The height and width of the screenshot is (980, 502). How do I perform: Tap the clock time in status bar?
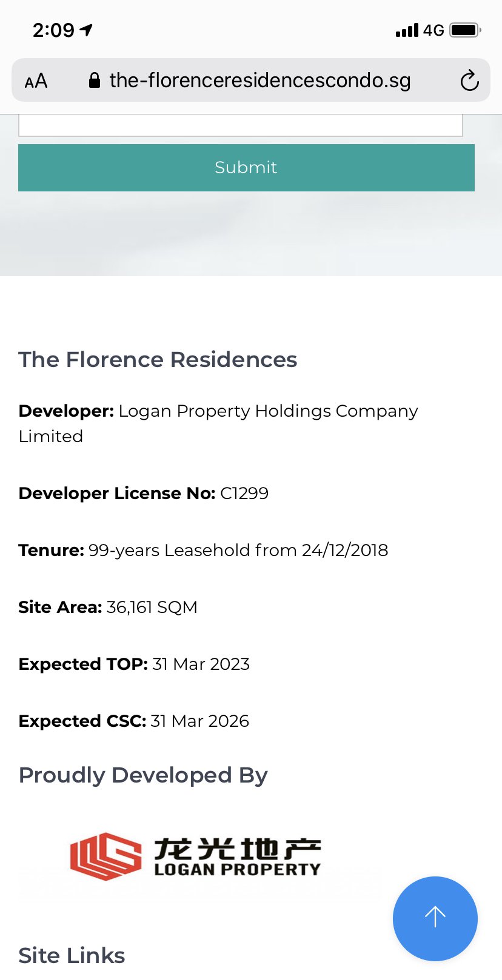[x=53, y=30]
